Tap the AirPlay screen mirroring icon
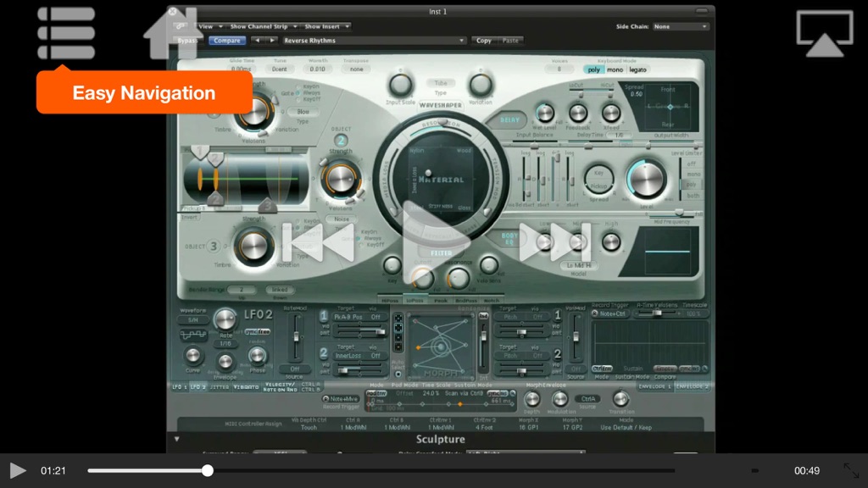 (x=825, y=33)
